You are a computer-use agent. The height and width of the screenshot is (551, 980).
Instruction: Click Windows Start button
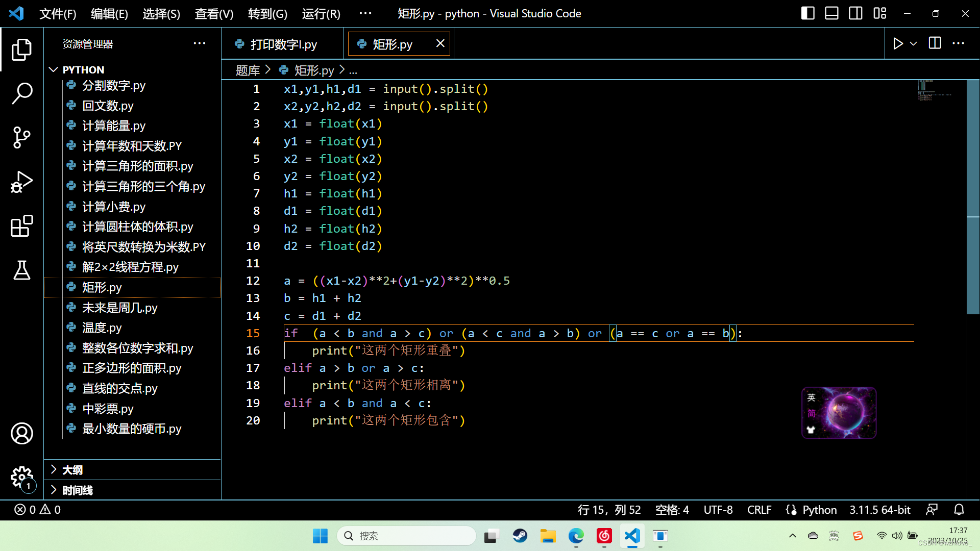[320, 536]
